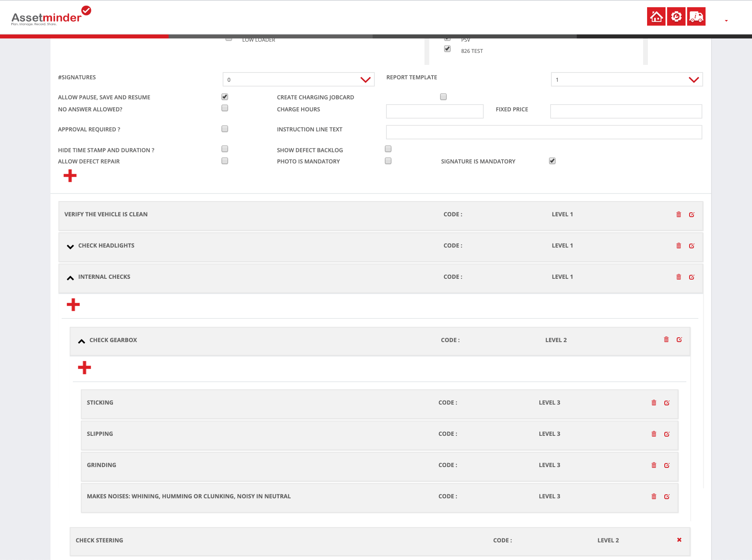This screenshot has width=752, height=560.
Task: Delete the Sticking item
Action: [x=654, y=403]
